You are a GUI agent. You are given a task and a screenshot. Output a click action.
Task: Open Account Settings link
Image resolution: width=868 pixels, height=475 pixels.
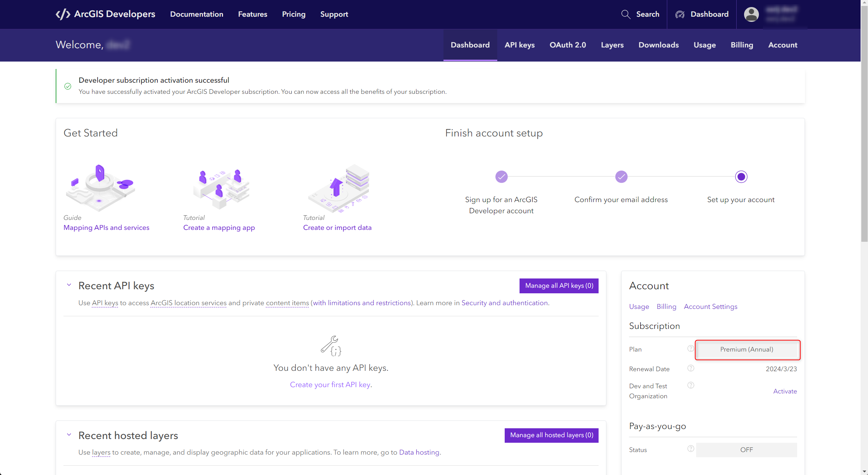click(x=711, y=307)
